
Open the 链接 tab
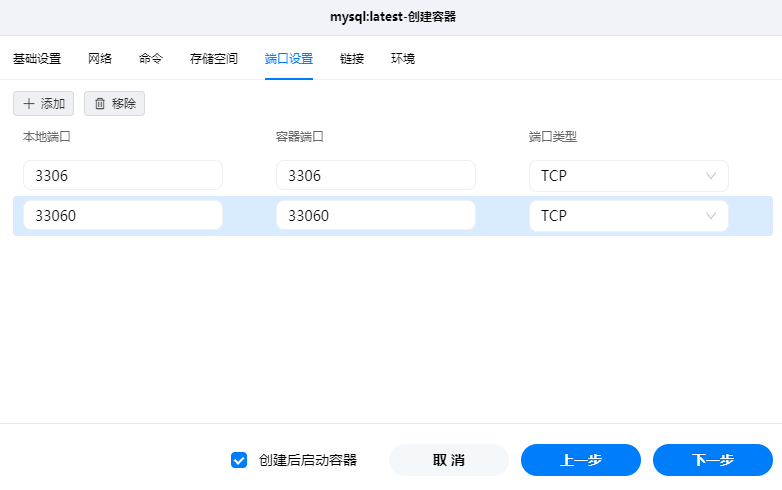[352, 59]
